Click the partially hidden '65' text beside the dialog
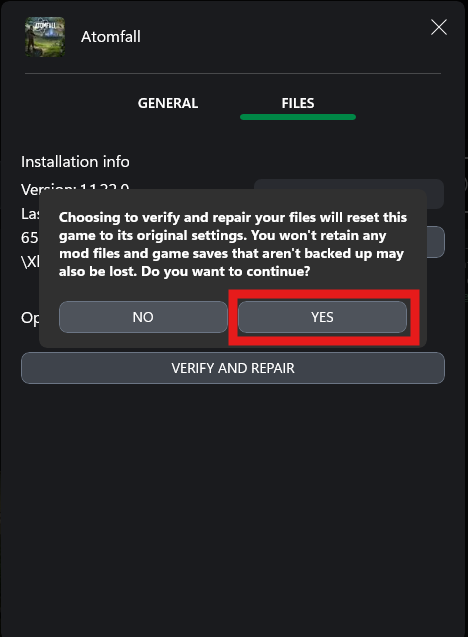The height and width of the screenshot is (637, 468). pos(30,238)
